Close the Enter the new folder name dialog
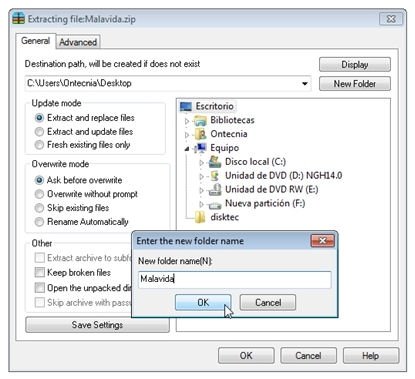The height and width of the screenshot is (379, 415). click(x=322, y=241)
